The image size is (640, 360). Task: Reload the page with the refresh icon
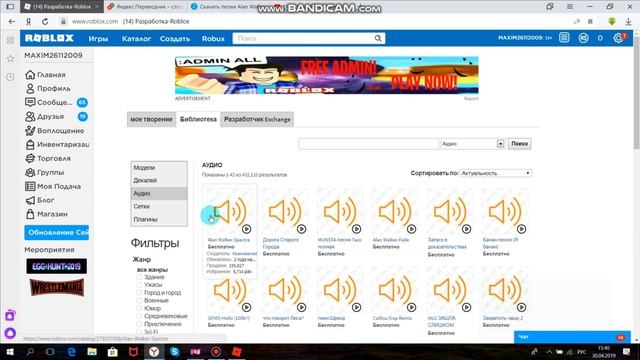click(45, 21)
